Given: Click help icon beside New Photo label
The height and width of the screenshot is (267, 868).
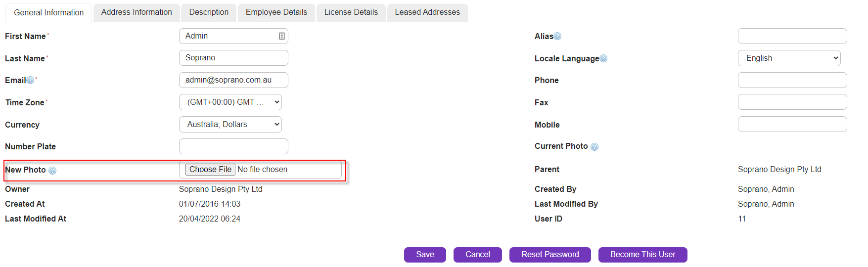Looking at the screenshot, I should [x=52, y=171].
